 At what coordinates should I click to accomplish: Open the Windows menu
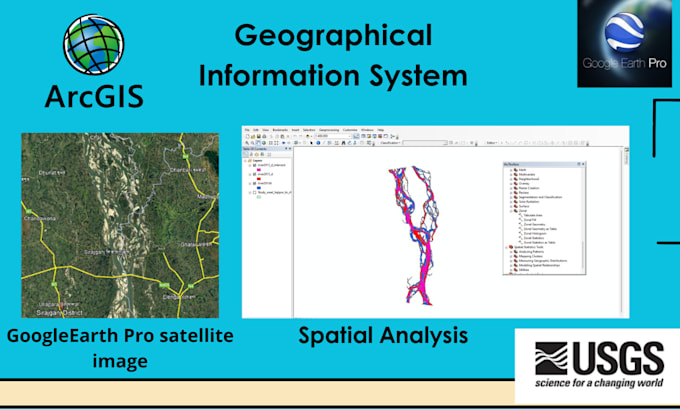[367, 130]
